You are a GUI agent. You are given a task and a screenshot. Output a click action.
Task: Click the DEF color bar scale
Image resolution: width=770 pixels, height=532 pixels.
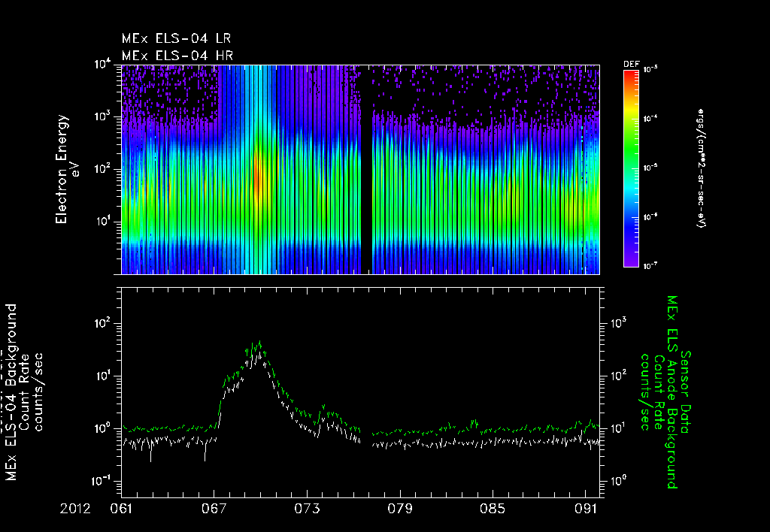coord(631,168)
